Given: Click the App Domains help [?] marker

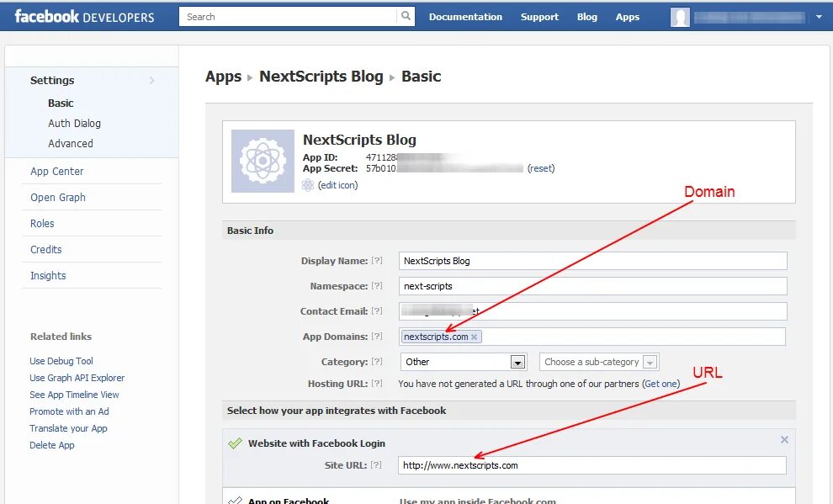Looking at the screenshot, I should 377,337.
